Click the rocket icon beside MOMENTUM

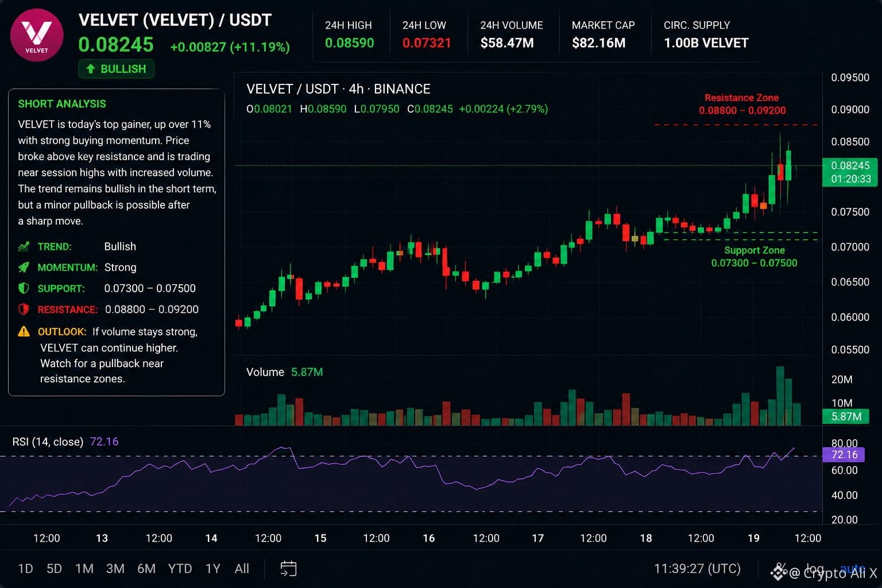coord(24,267)
